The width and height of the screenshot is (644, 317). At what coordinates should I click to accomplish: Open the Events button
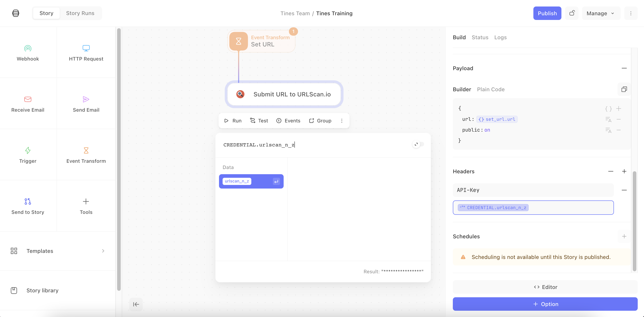288,121
